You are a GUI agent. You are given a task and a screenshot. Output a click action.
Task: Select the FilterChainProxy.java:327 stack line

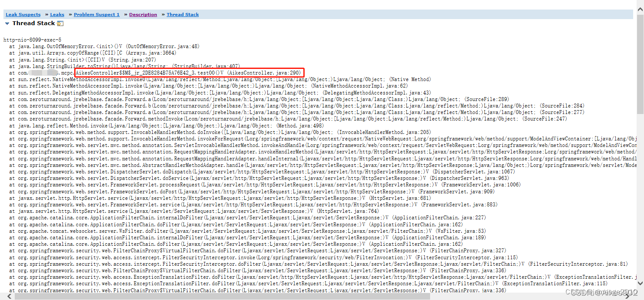click(258, 251)
